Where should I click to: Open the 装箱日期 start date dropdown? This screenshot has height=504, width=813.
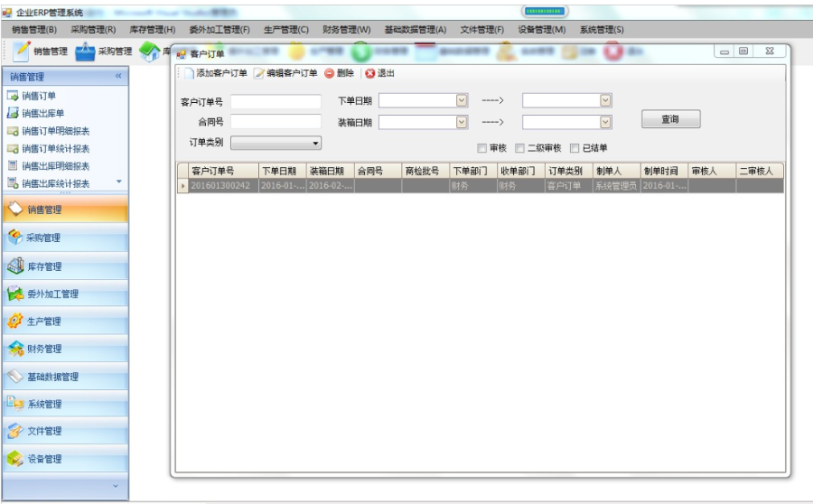pos(462,122)
